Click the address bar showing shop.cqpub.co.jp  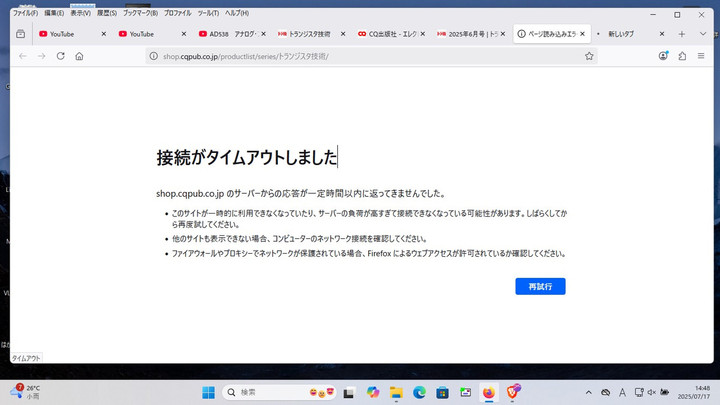click(x=360, y=56)
